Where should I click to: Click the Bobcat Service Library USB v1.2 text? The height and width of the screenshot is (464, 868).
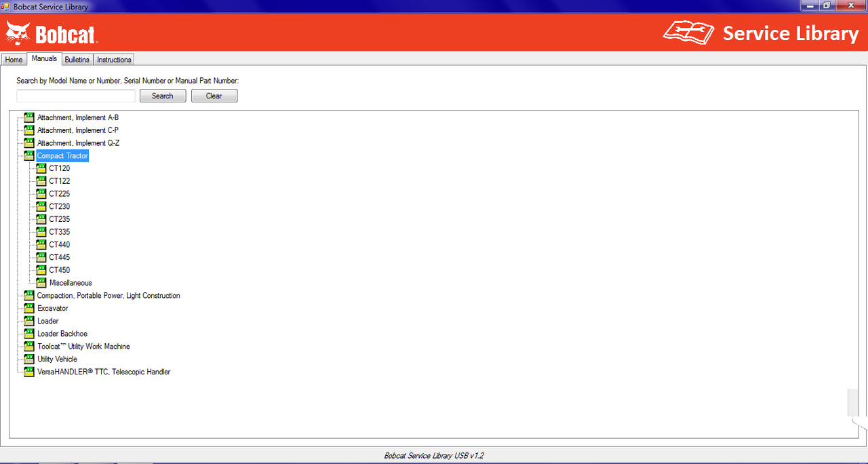pos(434,456)
